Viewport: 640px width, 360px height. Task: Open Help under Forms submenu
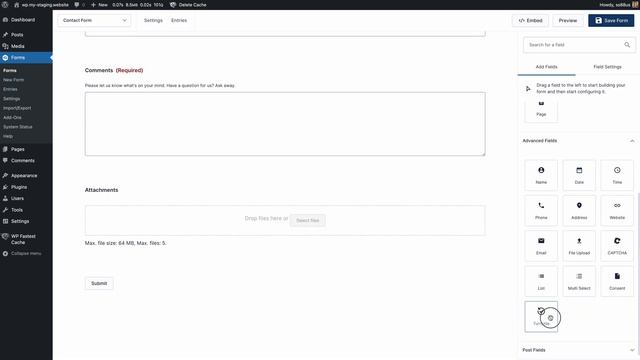pyautogui.click(x=8, y=136)
